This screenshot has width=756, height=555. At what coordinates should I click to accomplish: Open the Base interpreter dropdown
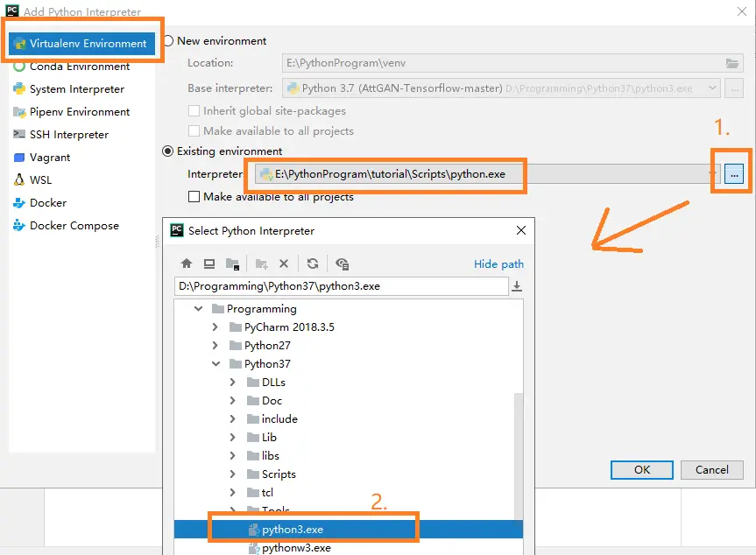tap(712, 88)
